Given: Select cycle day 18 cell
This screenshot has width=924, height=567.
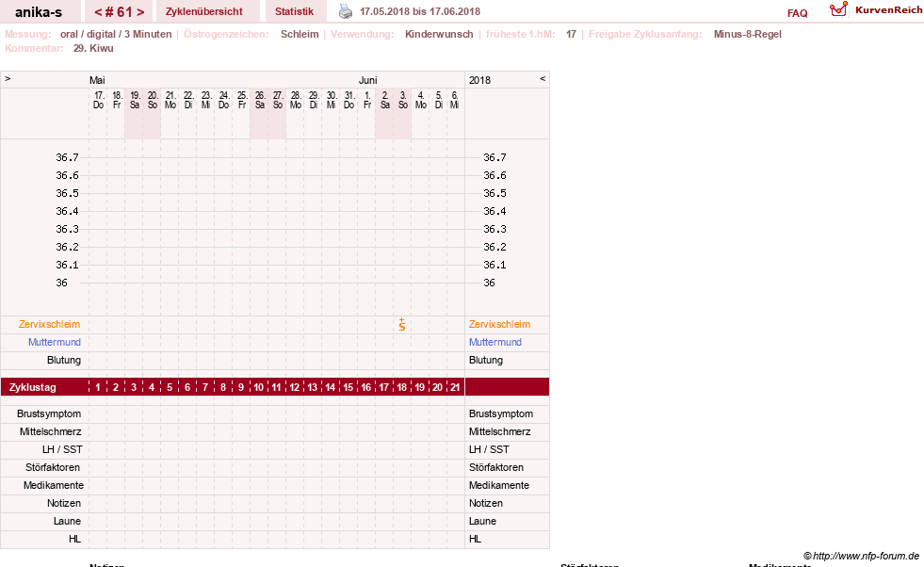Looking at the screenshot, I should [402, 387].
